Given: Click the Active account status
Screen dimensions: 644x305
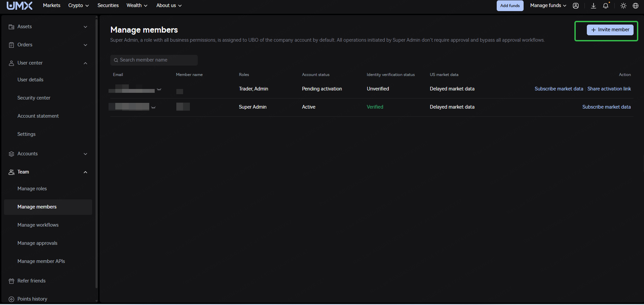Looking at the screenshot, I should coord(309,107).
